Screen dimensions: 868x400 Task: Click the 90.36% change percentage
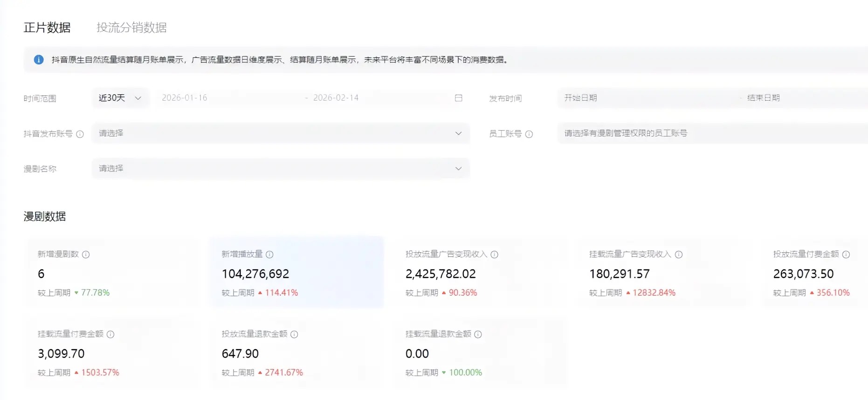pyautogui.click(x=463, y=293)
